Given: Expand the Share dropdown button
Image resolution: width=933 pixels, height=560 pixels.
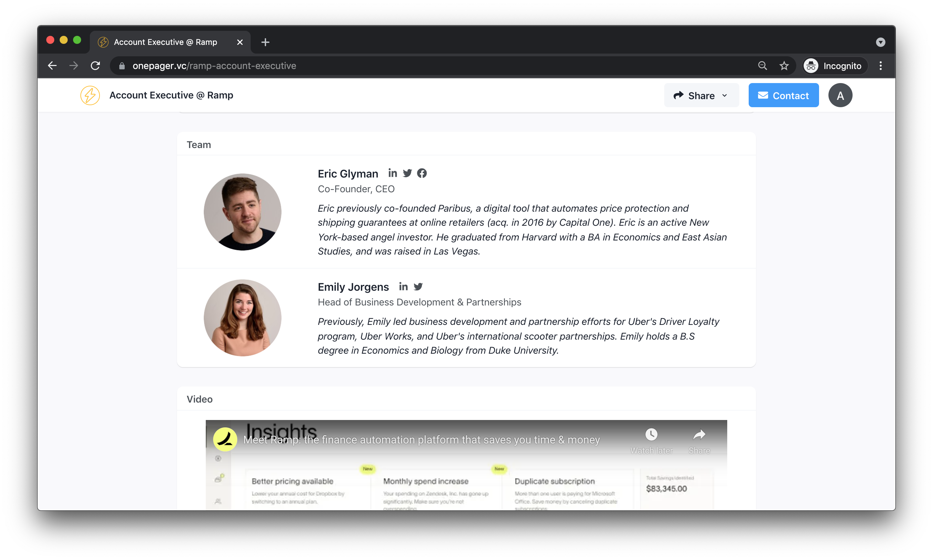Looking at the screenshot, I should click(701, 95).
